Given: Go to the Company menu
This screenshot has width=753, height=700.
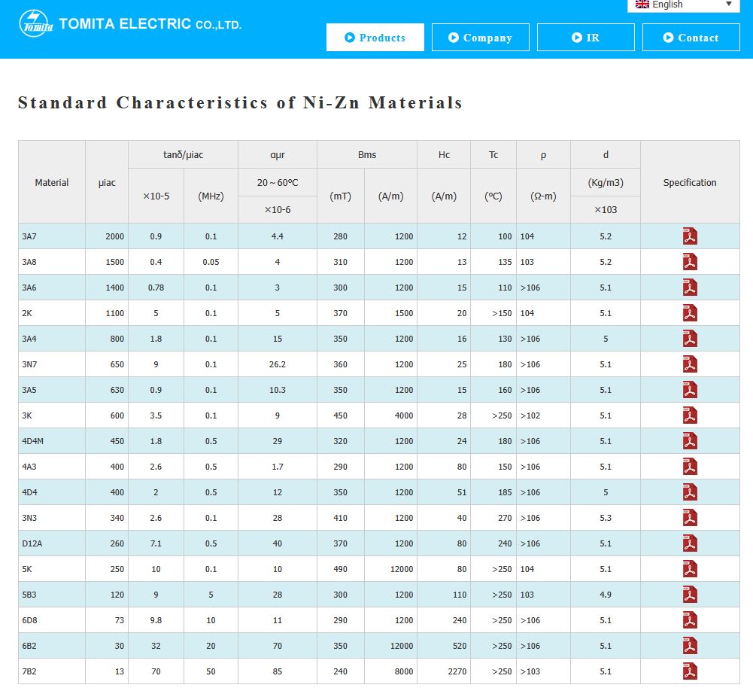Looking at the screenshot, I should coord(480,38).
